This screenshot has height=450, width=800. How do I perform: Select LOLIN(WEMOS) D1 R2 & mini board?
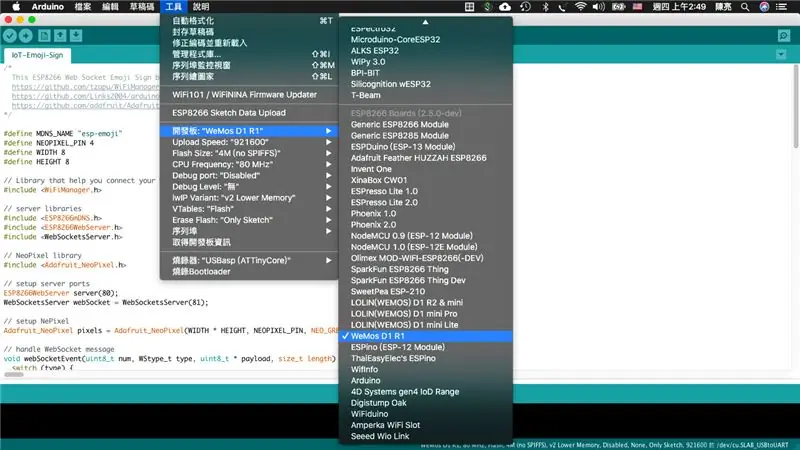click(426, 303)
